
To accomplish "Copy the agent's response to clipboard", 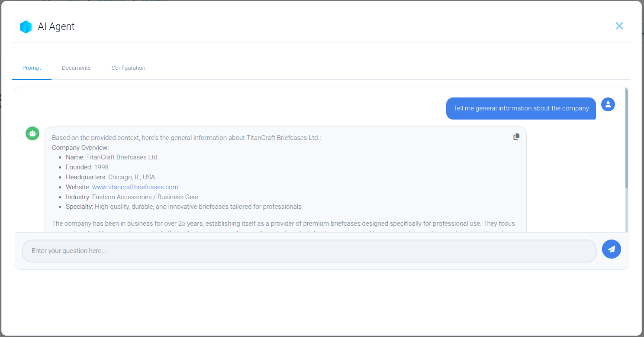I will click(516, 137).
